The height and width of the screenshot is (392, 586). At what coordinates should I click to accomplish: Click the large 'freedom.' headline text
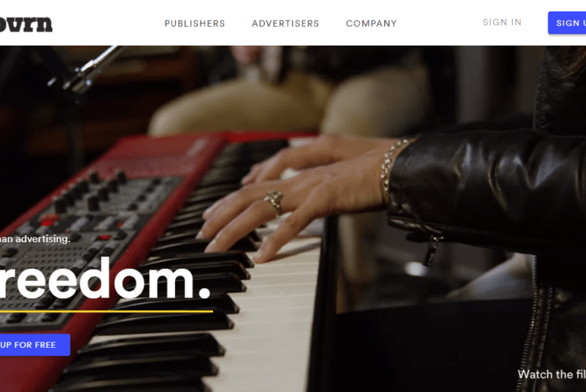click(x=105, y=279)
